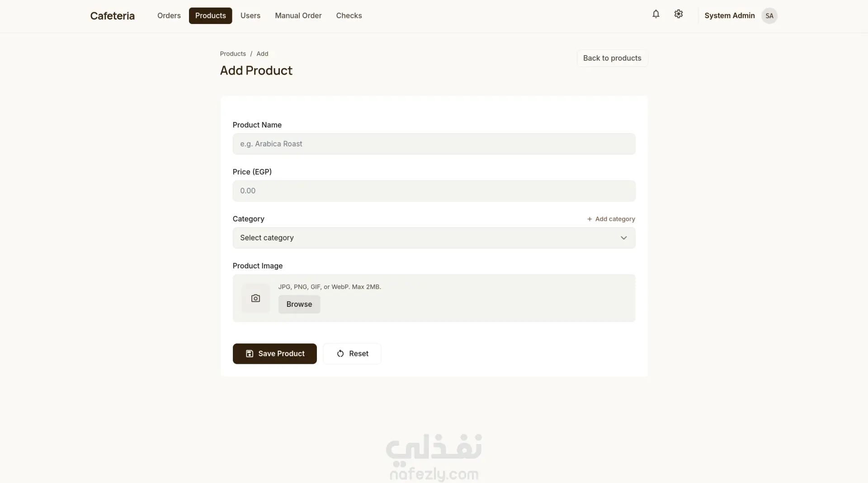
Task: Click the Products breadcrumb link
Action: pos(232,54)
